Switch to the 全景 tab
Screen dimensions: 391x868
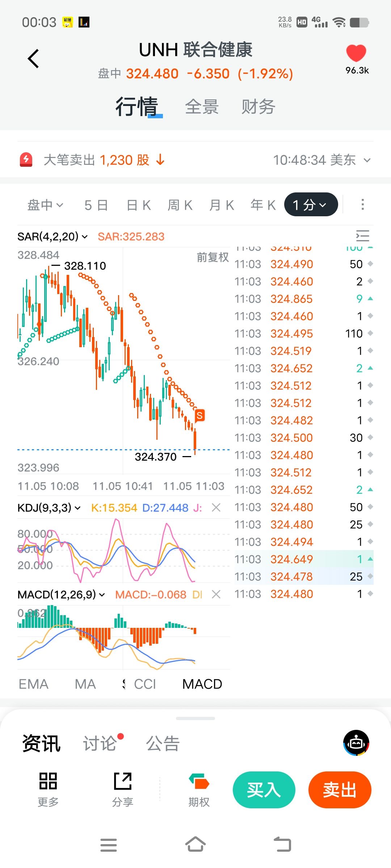tap(202, 107)
